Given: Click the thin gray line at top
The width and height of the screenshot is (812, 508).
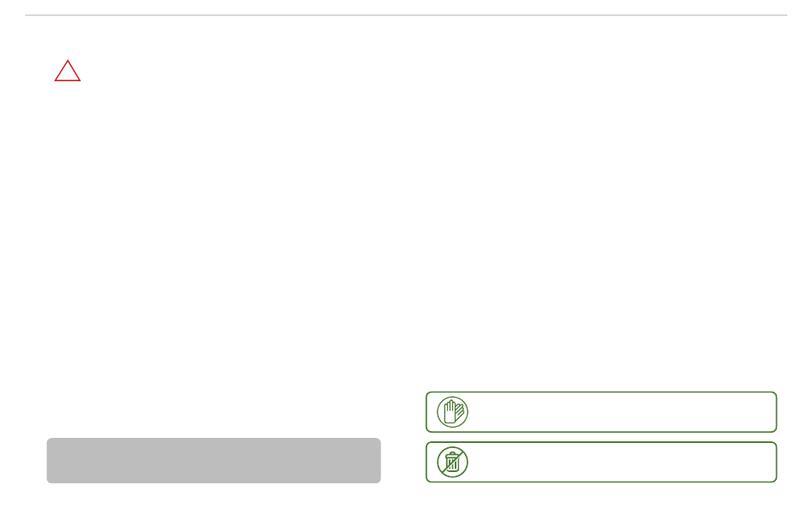Looking at the screenshot, I should (406, 15).
